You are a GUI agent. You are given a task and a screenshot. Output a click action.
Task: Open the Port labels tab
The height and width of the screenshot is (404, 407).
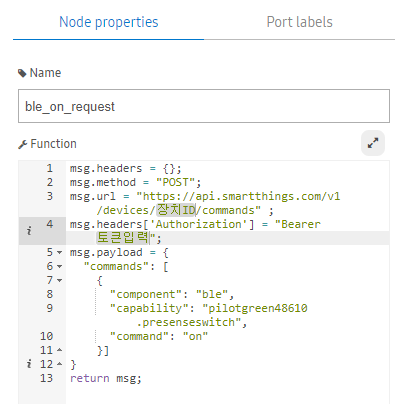[x=299, y=22]
